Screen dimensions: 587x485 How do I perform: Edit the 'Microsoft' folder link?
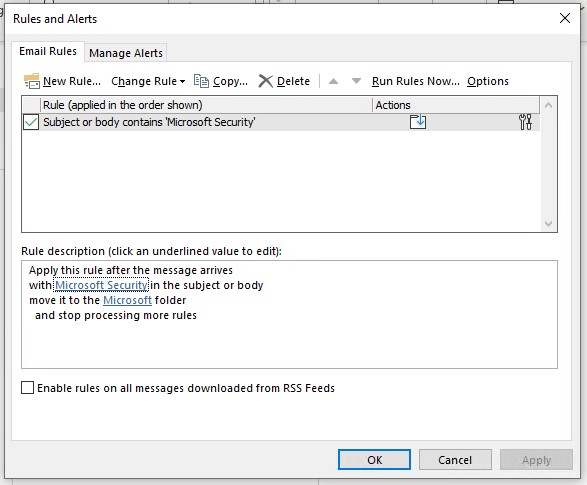coord(127,300)
